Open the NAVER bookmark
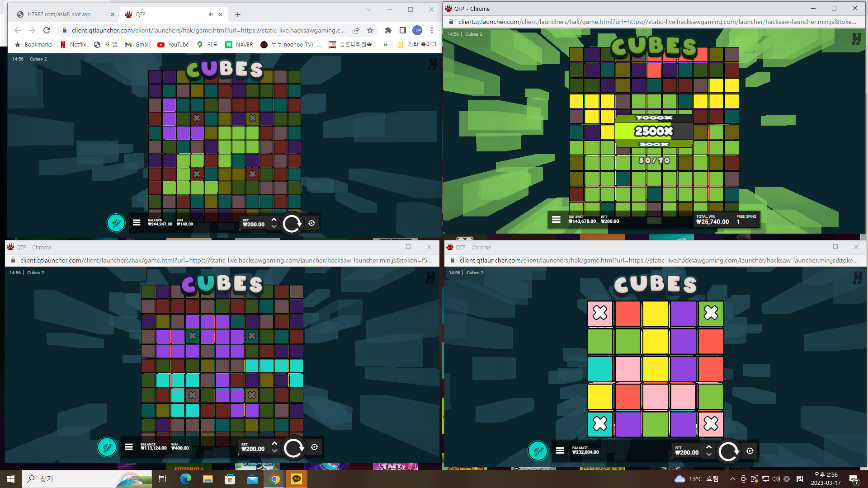The height and width of the screenshot is (488, 868). coord(239,45)
